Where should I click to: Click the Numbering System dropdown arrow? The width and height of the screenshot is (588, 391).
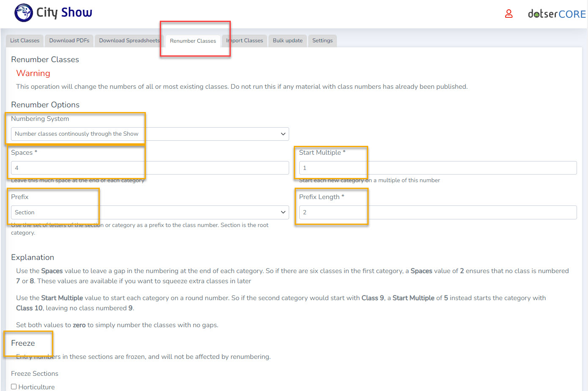tap(283, 134)
